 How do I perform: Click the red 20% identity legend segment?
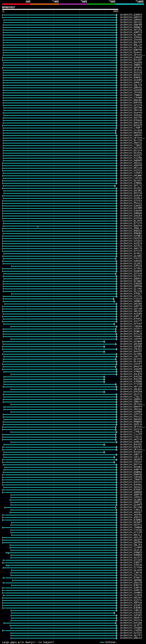tap(16, 4)
